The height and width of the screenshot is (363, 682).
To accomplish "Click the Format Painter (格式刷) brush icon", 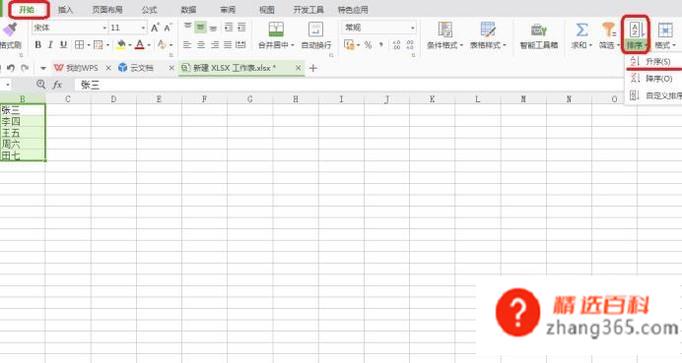I will [10, 30].
